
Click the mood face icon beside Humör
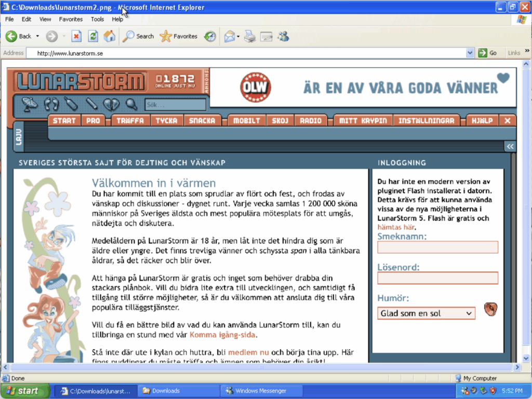point(490,309)
